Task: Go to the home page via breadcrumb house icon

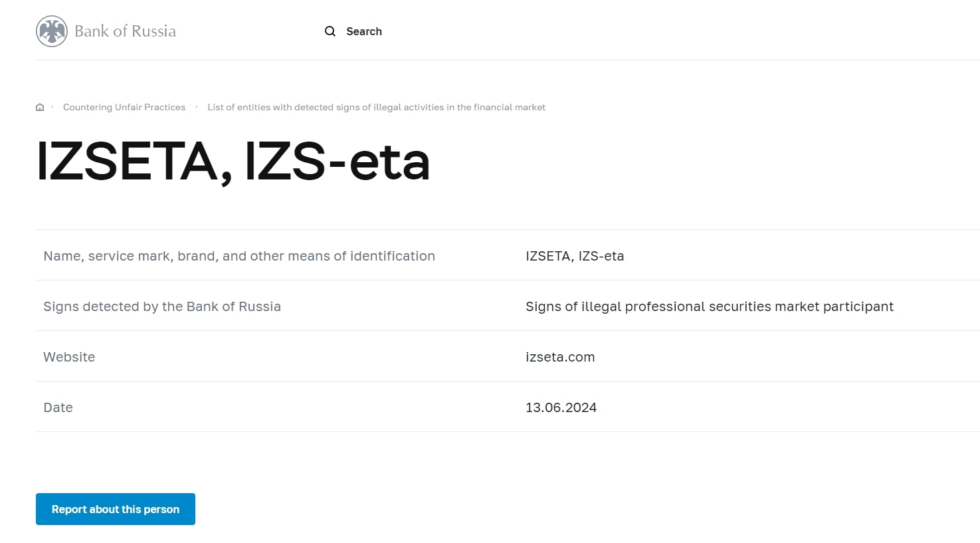Action: [40, 107]
